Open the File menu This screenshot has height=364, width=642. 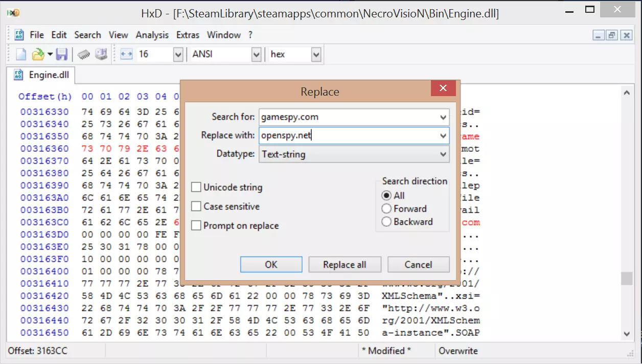pyautogui.click(x=37, y=35)
